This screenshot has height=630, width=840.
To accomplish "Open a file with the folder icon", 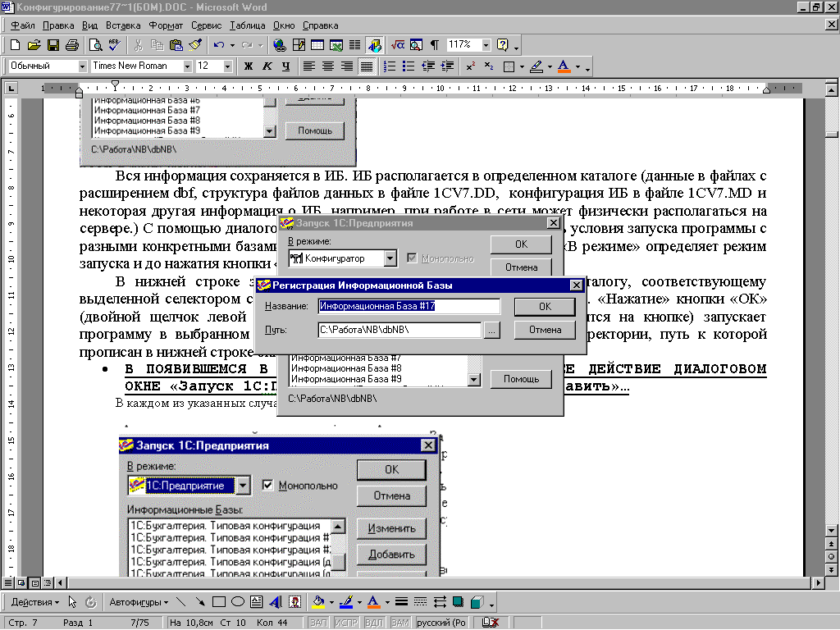I will (34, 45).
